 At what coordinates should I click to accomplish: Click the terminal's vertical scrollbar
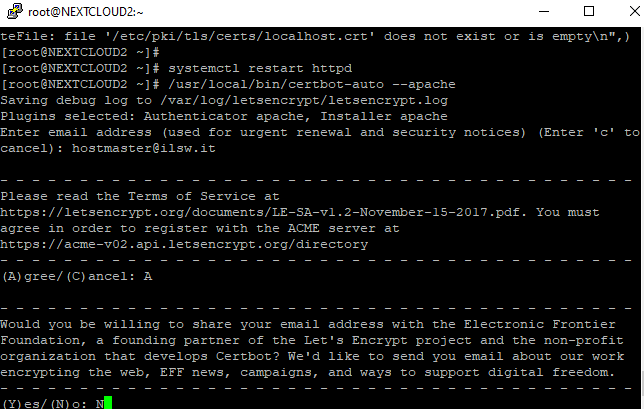(x=642, y=218)
